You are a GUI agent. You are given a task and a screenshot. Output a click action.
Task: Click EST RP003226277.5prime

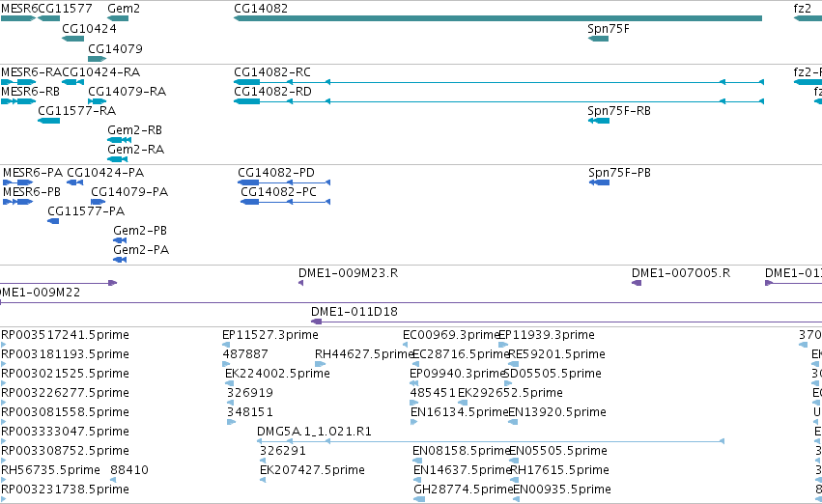(65, 393)
